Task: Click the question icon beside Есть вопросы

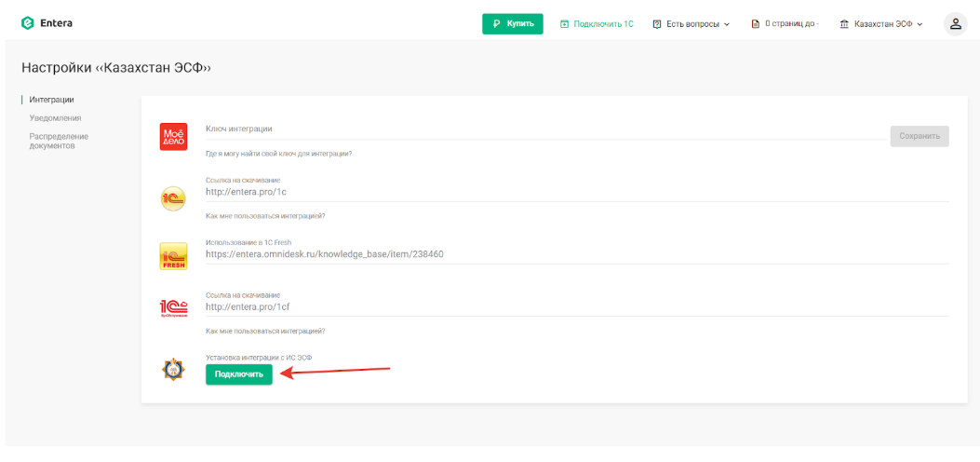Action: 656,24
